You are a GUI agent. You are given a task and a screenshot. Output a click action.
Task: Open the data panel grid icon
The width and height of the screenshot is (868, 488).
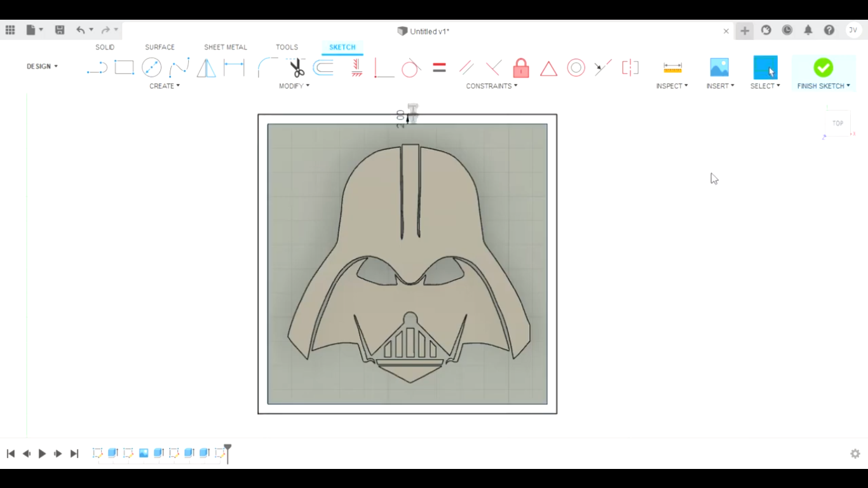click(x=10, y=30)
